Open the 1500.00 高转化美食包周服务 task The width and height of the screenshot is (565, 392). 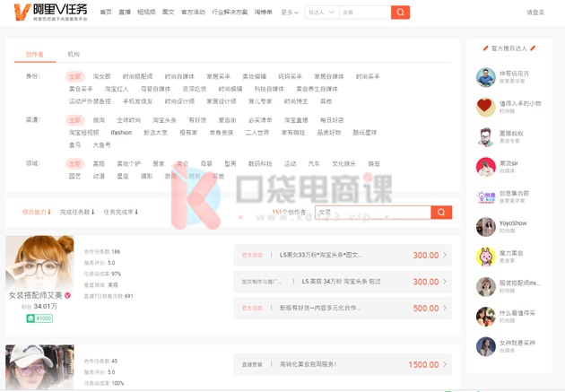343,364
